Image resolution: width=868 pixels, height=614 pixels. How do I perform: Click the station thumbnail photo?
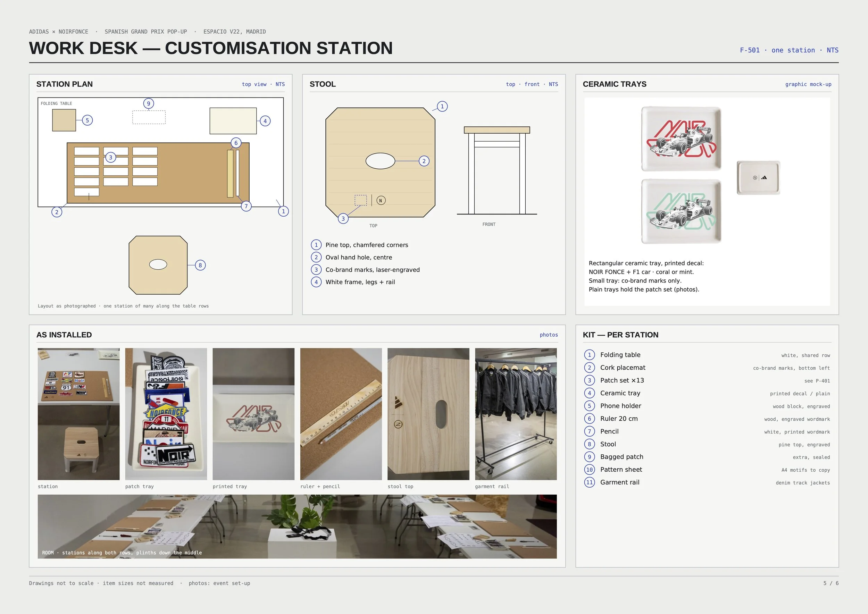point(79,414)
